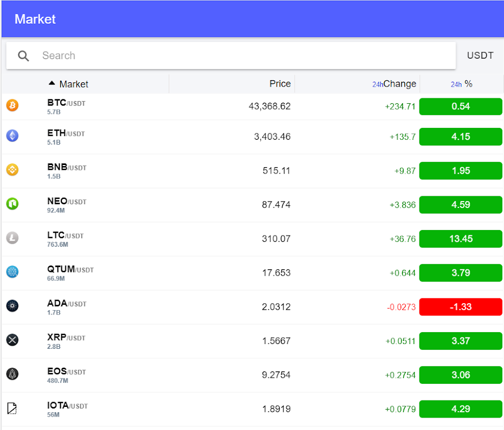Focus the Search input field

pyautogui.click(x=231, y=55)
